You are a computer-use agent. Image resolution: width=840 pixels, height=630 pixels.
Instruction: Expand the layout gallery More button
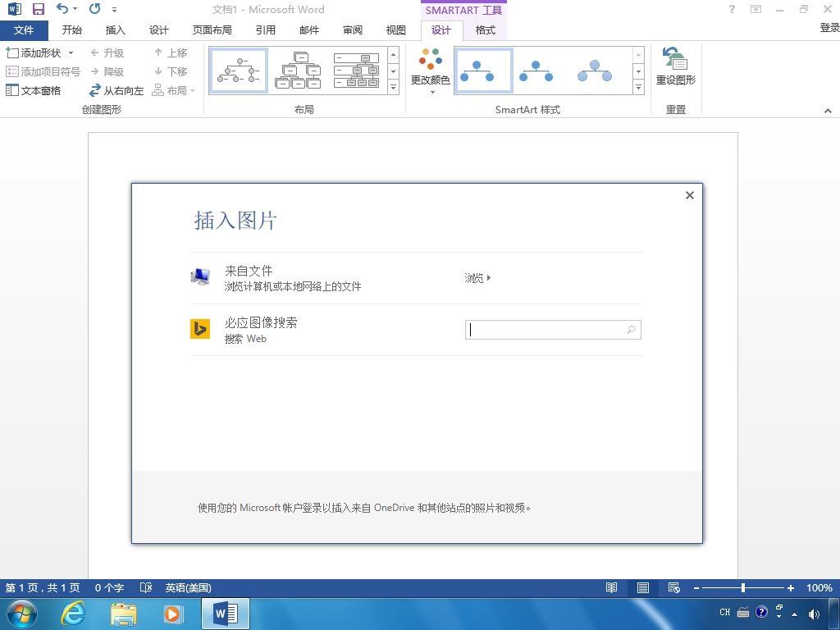tap(394, 86)
